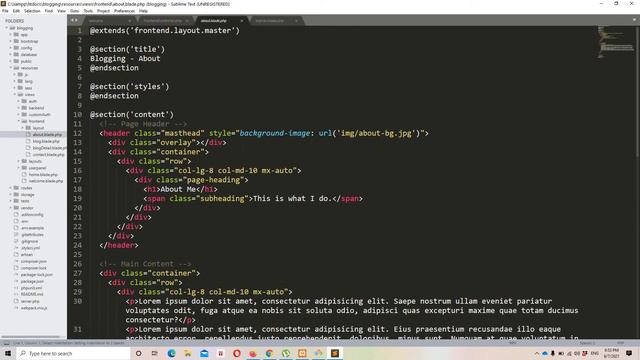Click the userpanel folder icon
Screen dimensions: 640x360
point(24,168)
